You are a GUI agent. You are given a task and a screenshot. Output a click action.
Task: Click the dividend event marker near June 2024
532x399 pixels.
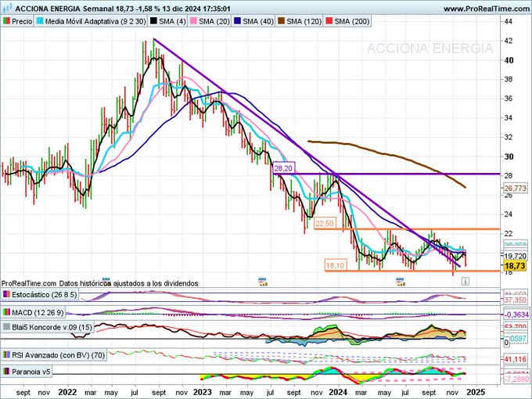pos(401,282)
